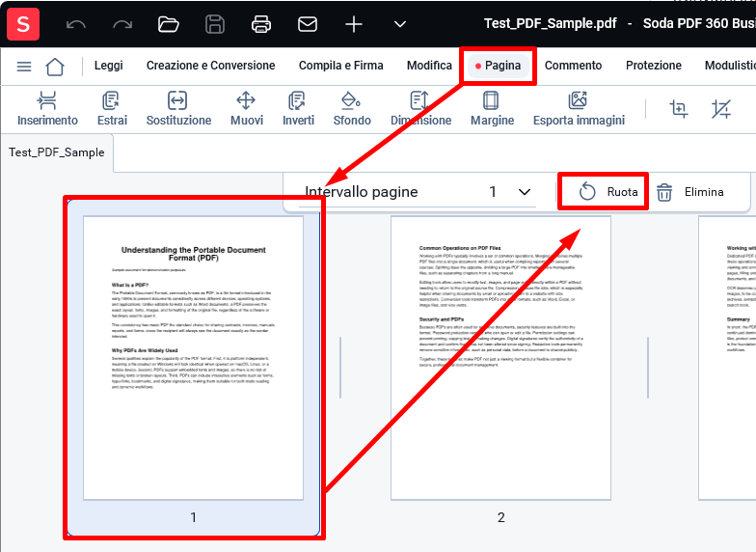Open the Creazione e Conversione tab

210,66
